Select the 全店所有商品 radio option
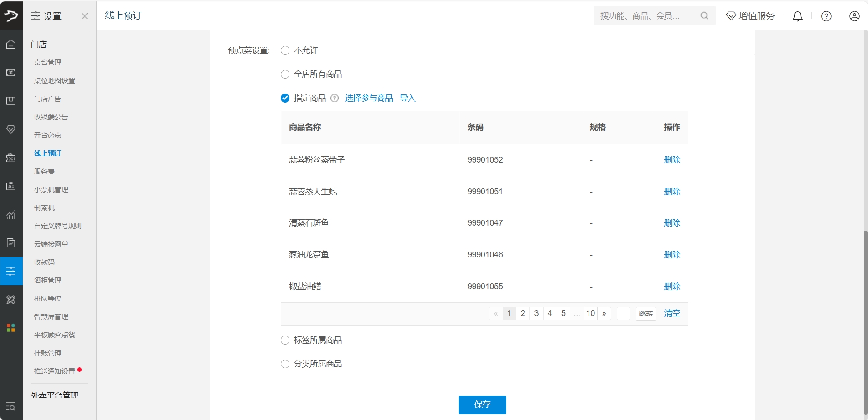868x420 pixels. (x=285, y=74)
